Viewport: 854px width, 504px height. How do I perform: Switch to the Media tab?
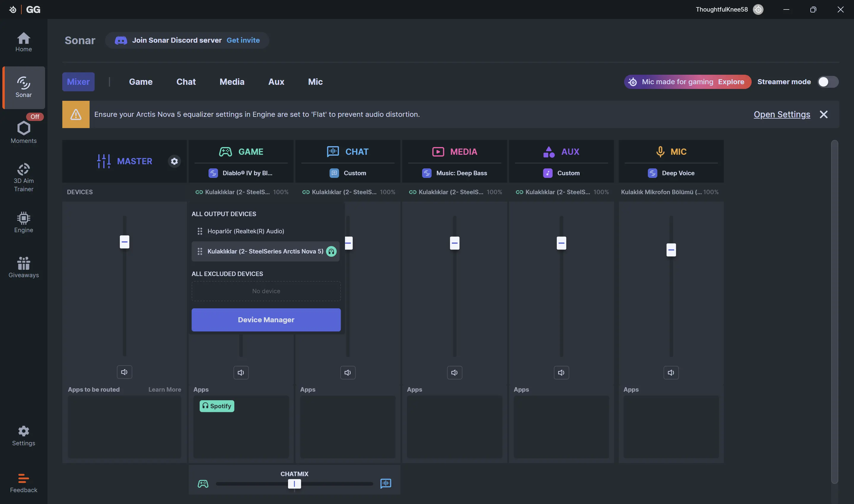point(232,82)
